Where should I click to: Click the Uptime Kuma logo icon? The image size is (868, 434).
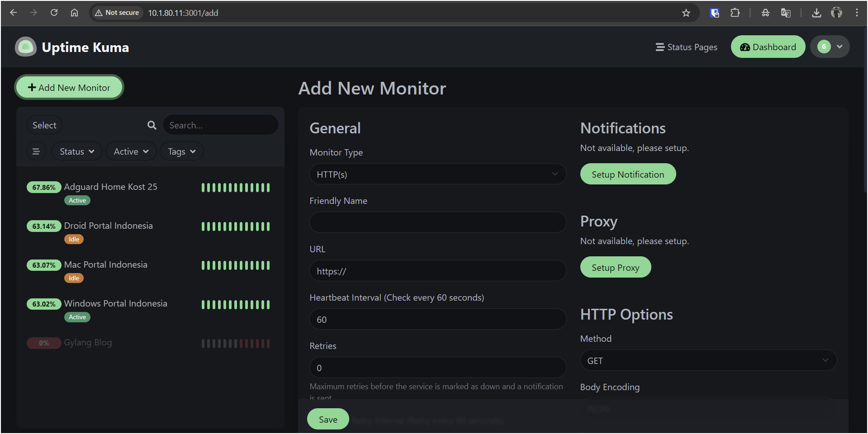point(25,47)
